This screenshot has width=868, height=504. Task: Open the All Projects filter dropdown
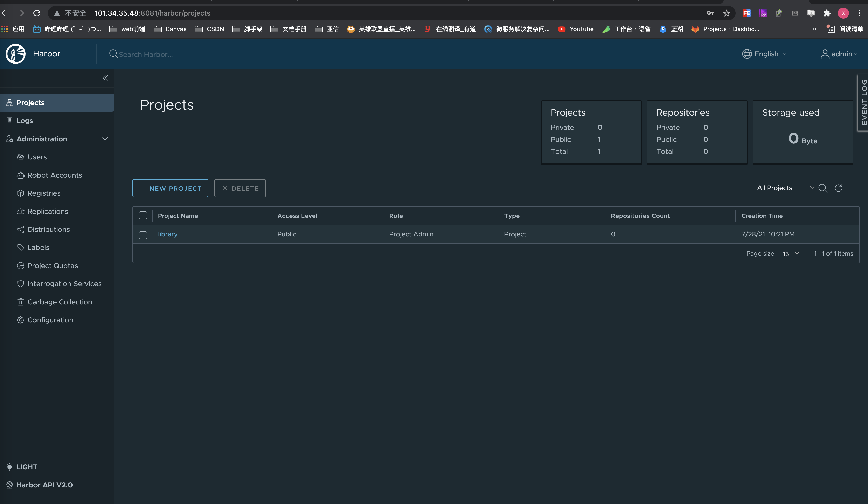[786, 188]
